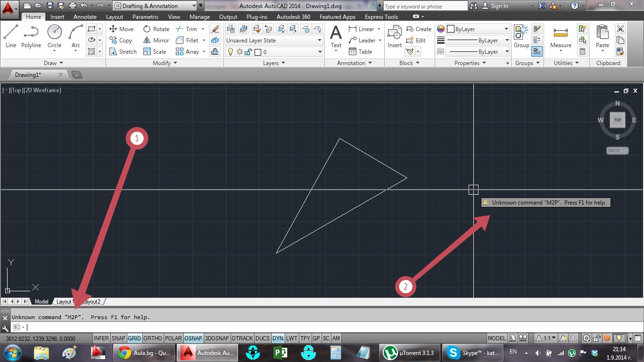Expand the Modify panel options
Image resolution: width=644 pixels, height=362 pixels.
(x=165, y=63)
